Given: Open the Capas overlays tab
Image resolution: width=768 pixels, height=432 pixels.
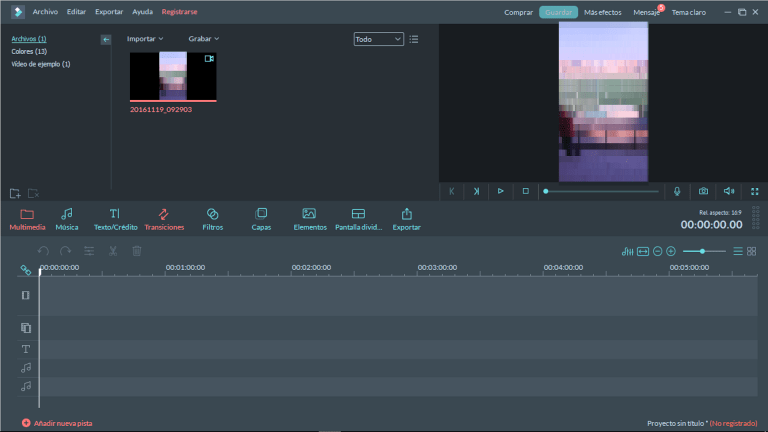Looking at the screenshot, I should (x=261, y=219).
